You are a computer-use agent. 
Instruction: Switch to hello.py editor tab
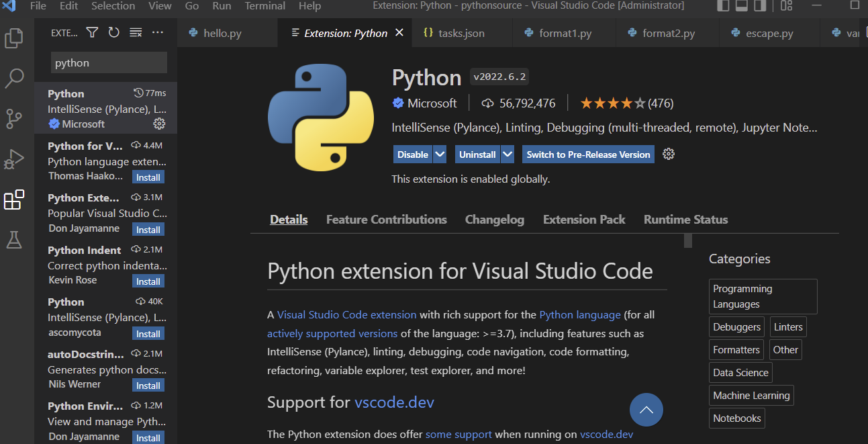228,33
